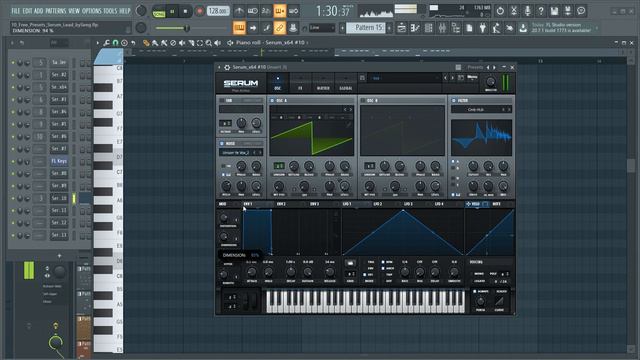
Task: Toggle the OSC A power switch
Action: coord(272,100)
